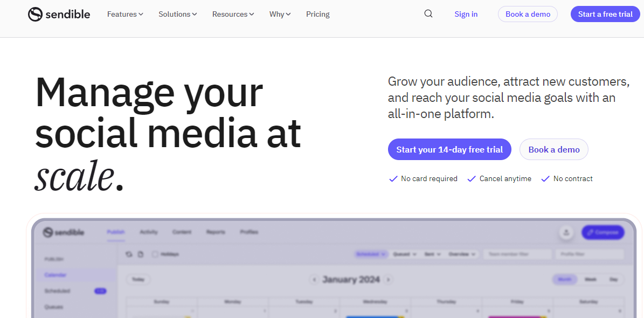Viewport: 644px width, 318px height.
Task: Click the Sendible logo in the header
Action: (59, 15)
